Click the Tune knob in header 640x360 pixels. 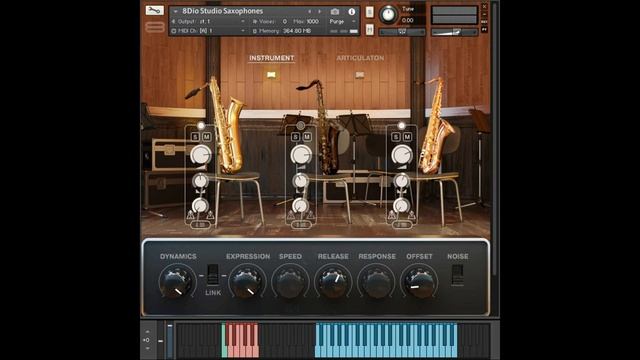pyautogui.click(x=388, y=15)
